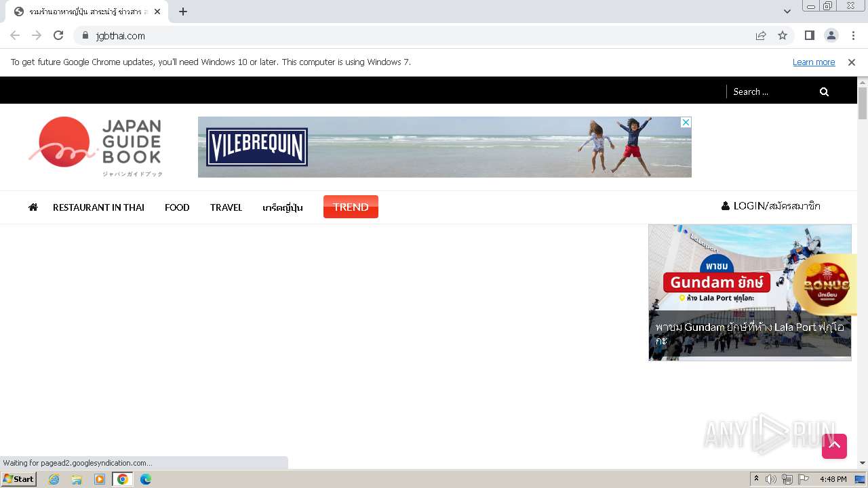Open the Windows Start menu
The image size is (868, 488).
18,479
